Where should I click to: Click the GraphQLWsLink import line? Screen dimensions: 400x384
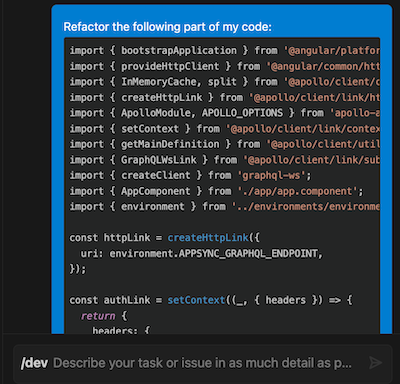225,160
